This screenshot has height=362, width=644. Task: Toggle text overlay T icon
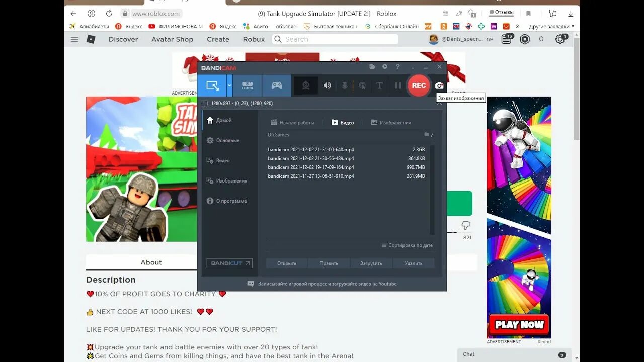380,85
